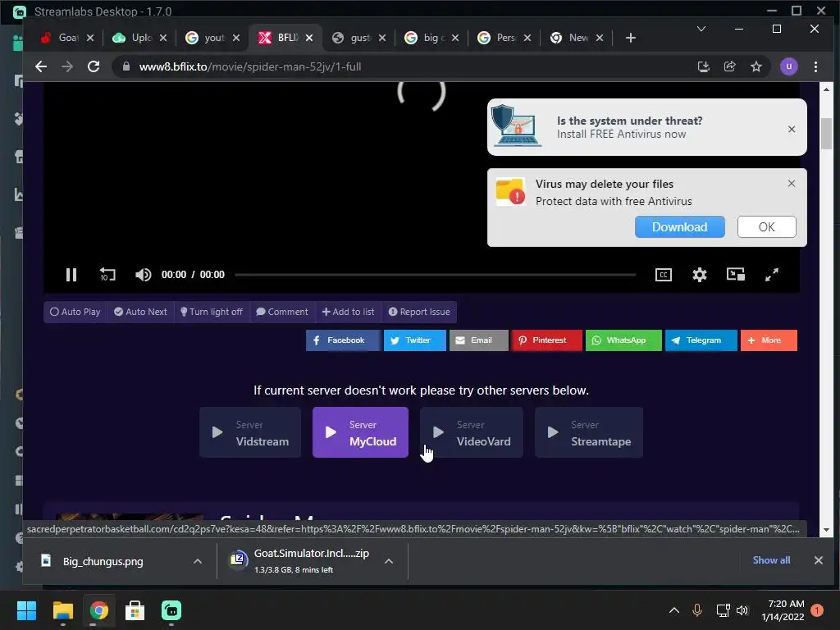Toggle closed captions in player

[x=663, y=275]
